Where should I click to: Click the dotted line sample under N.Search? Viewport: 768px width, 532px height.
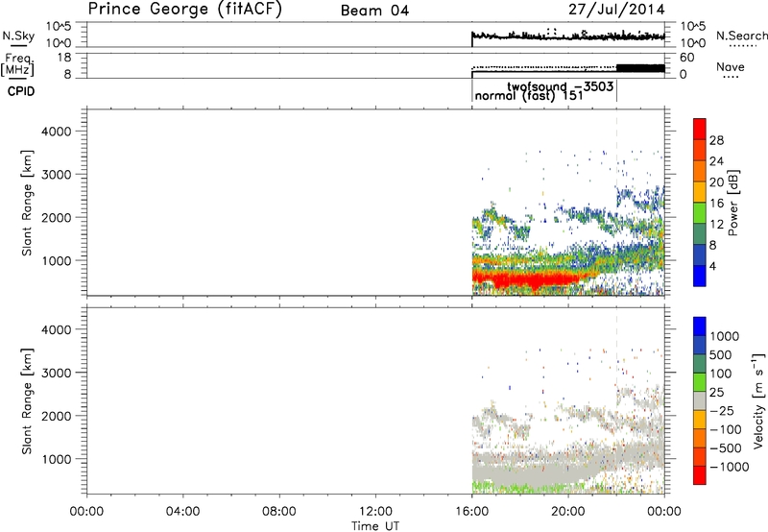click(x=742, y=46)
